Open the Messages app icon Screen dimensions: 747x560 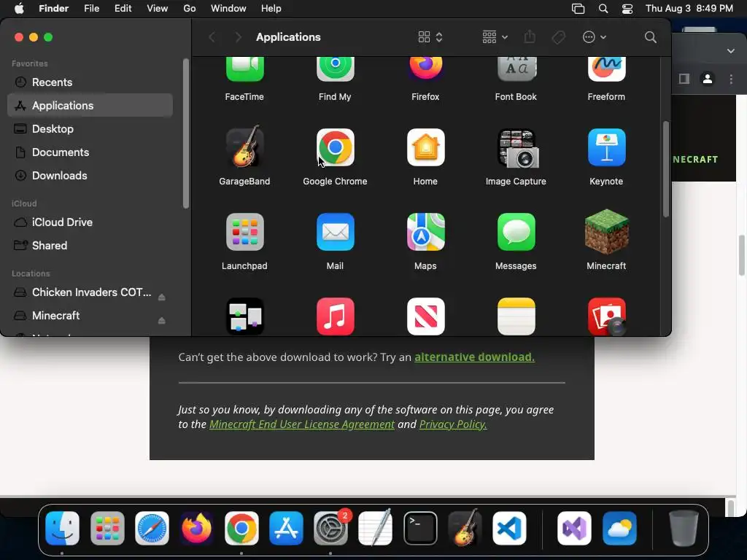tap(516, 232)
